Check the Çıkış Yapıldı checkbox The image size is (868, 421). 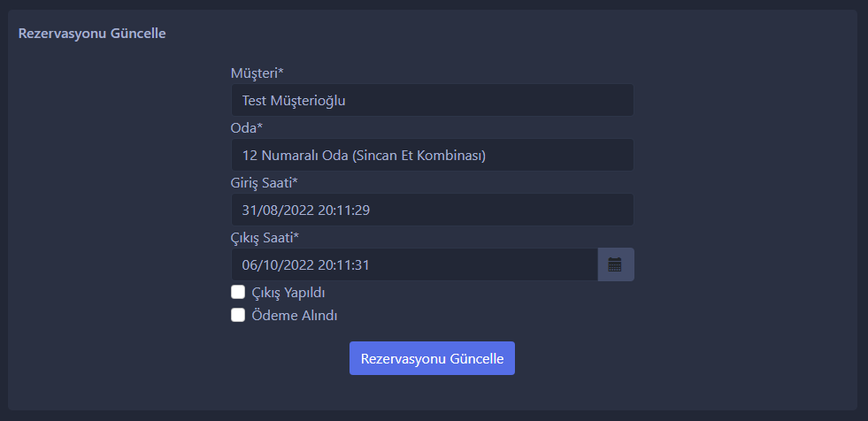click(238, 292)
